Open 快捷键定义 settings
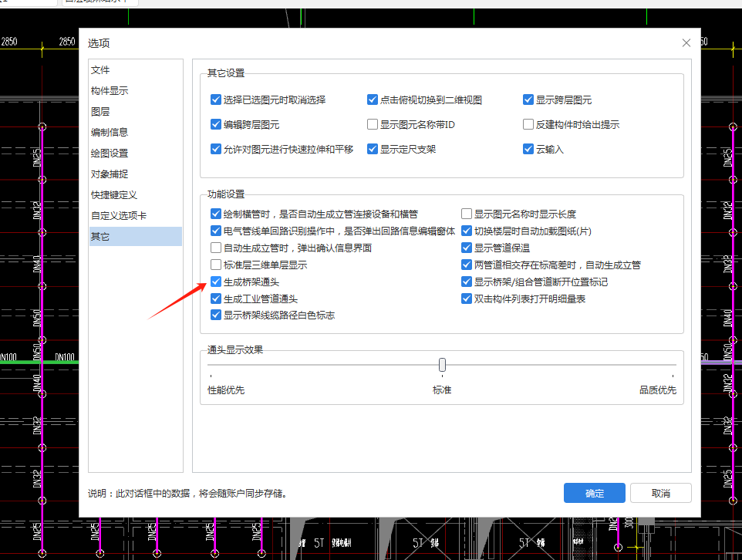 point(135,195)
